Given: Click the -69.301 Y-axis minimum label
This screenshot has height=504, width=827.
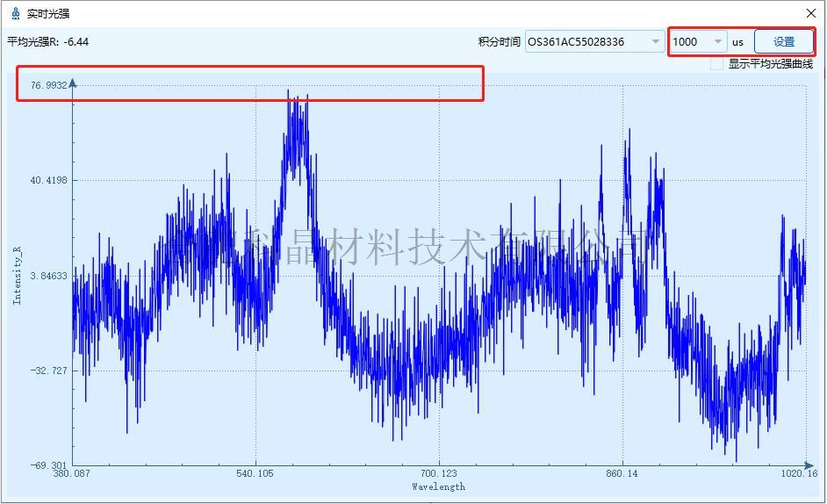Looking at the screenshot, I should (x=48, y=464).
